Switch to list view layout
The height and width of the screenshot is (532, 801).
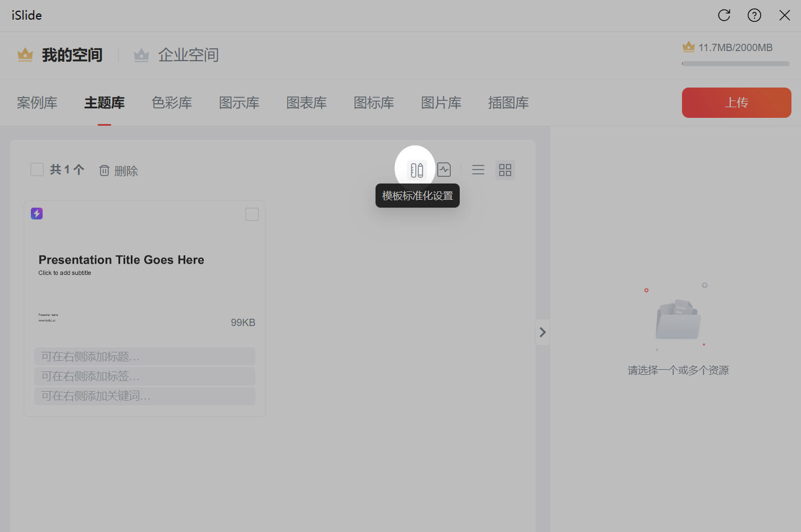coord(478,170)
